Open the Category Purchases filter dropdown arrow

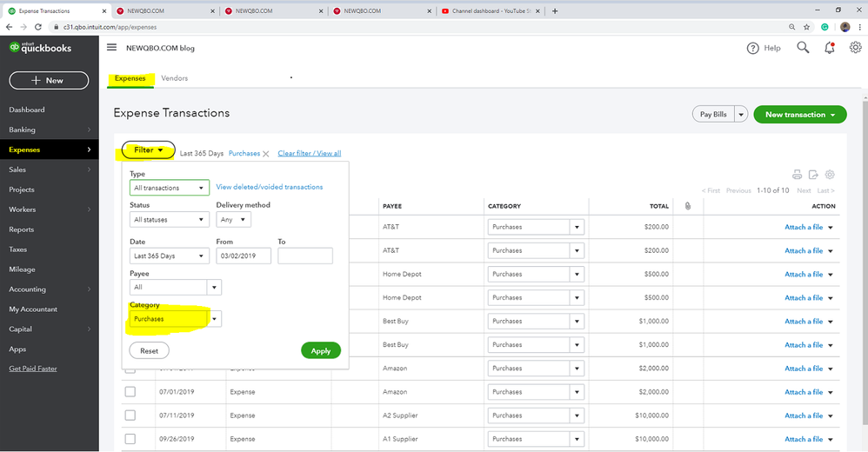pos(214,319)
